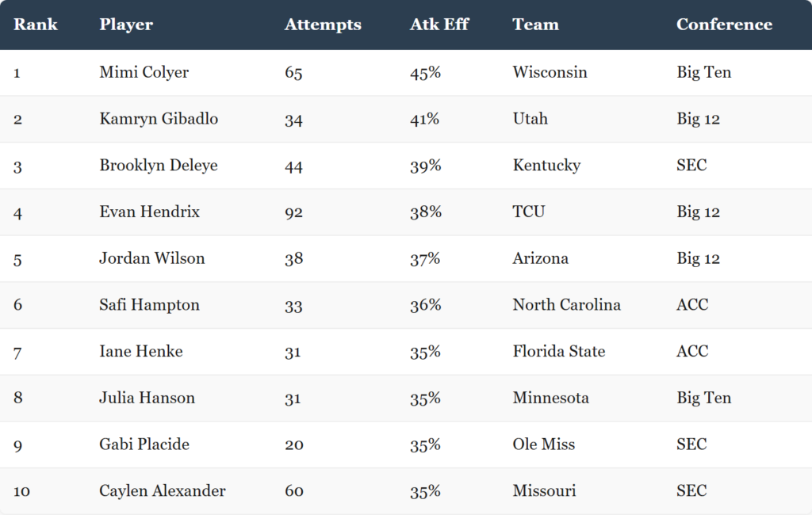This screenshot has height=515, width=812.
Task: Click the Florida State team cell
Action: pos(559,352)
